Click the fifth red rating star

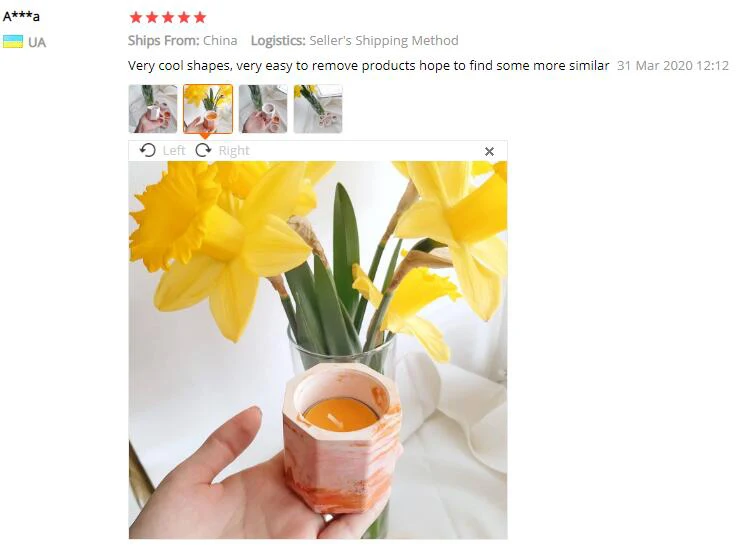tap(200, 18)
